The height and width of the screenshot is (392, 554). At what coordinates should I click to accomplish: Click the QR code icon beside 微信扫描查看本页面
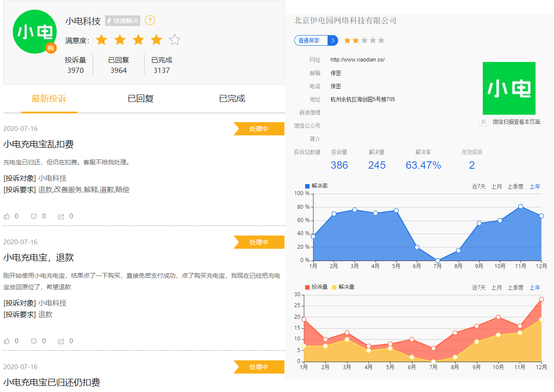point(484,122)
